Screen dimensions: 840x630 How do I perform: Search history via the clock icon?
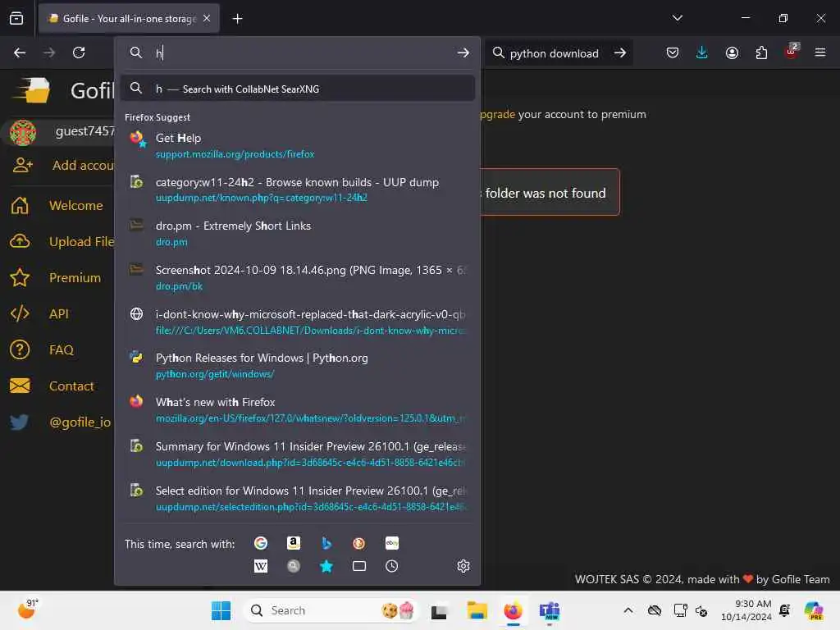click(391, 566)
